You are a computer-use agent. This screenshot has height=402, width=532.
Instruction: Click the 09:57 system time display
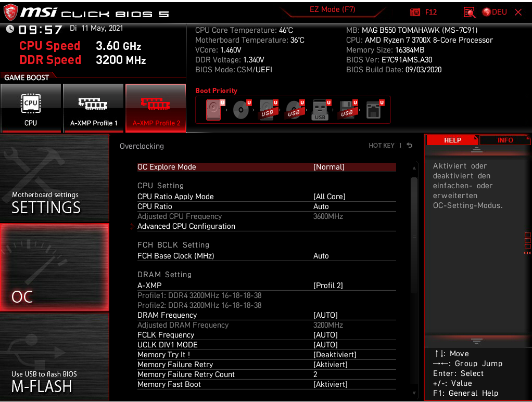pos(41,30)
